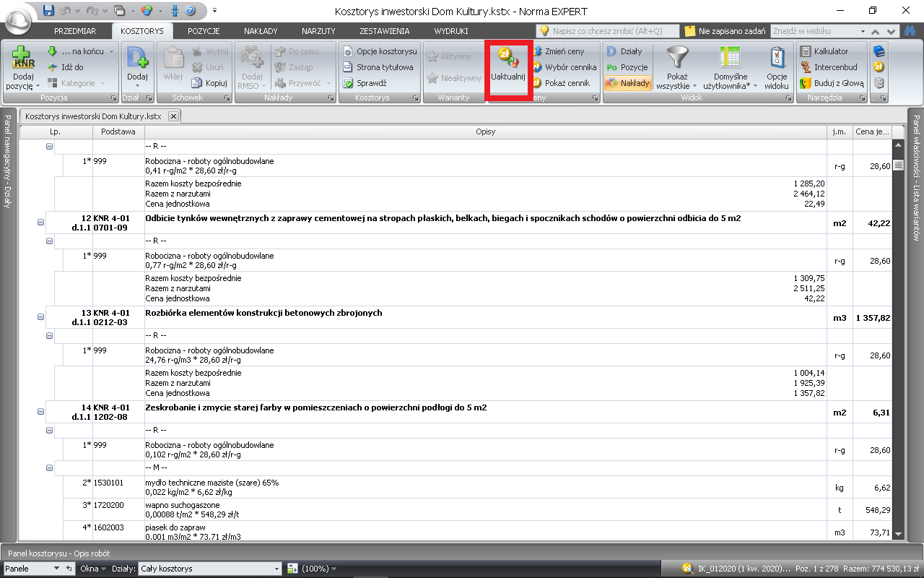The height and width of the screenshot is (578, 924).
Task: Click the price cell 1 357,82
Action: tap(873, 317)
